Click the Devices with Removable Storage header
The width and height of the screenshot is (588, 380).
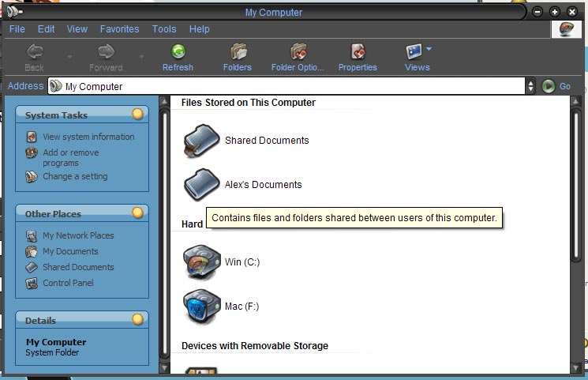255,345
